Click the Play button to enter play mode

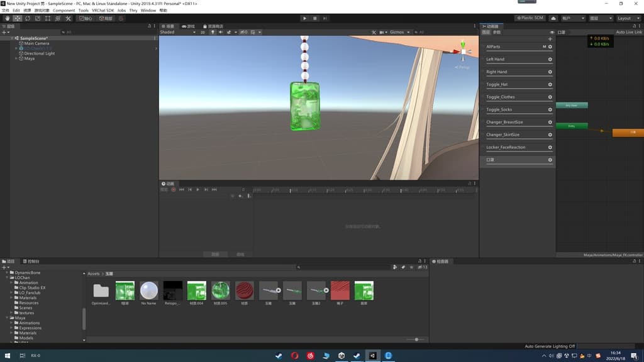tap(304, 18)
